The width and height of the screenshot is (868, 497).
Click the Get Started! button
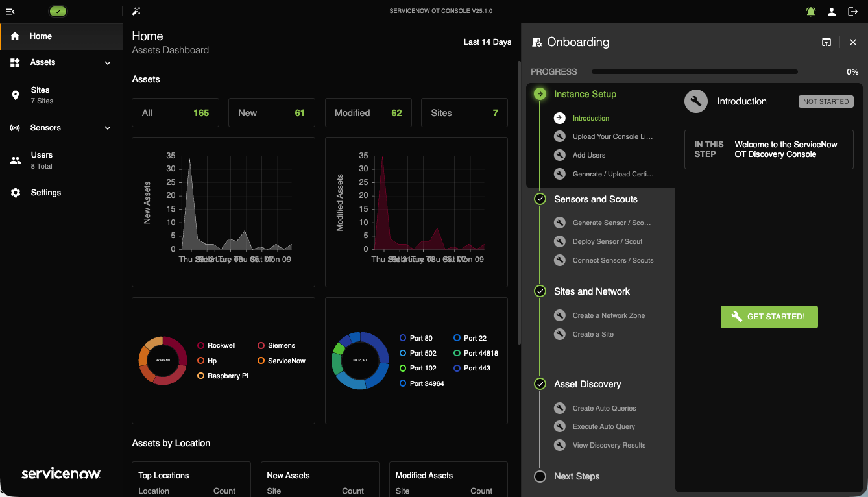(769, 317)
